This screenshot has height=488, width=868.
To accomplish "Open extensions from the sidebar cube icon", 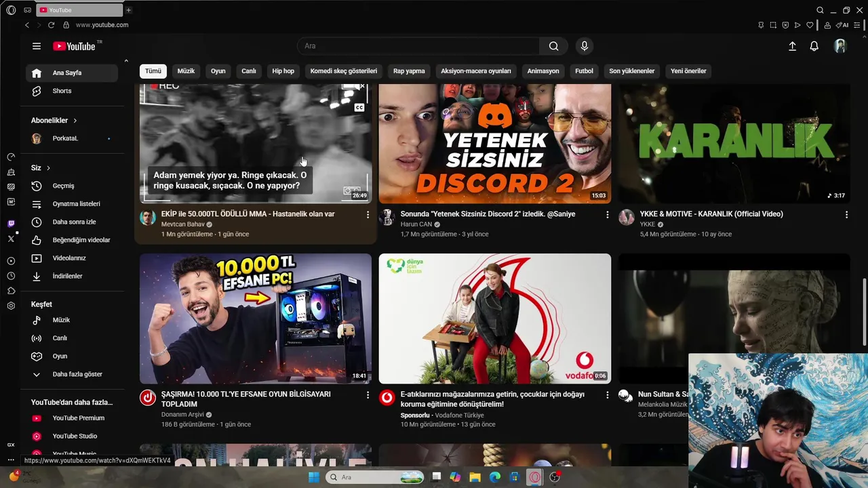I will 11,291.
